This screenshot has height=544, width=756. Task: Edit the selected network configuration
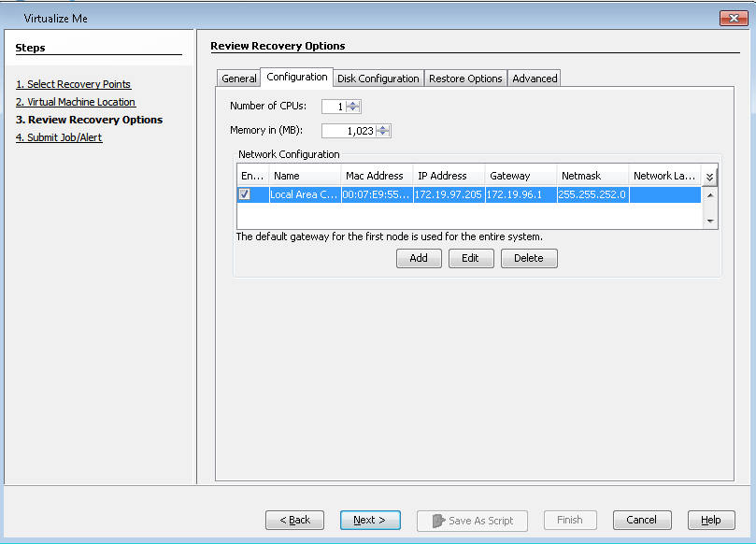(x=471, y=258)
